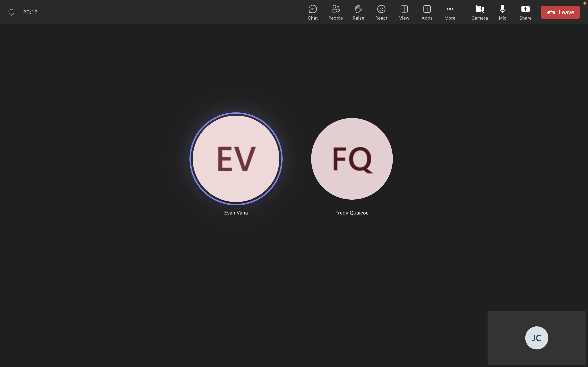Open the Apps add icon
The height and width of the screenshot is (367, 588).
(x=427, y=12)
